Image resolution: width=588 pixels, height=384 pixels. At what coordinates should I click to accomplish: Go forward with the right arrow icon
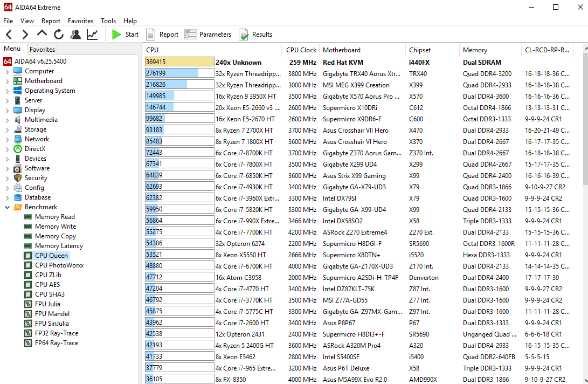click(25, 35)
